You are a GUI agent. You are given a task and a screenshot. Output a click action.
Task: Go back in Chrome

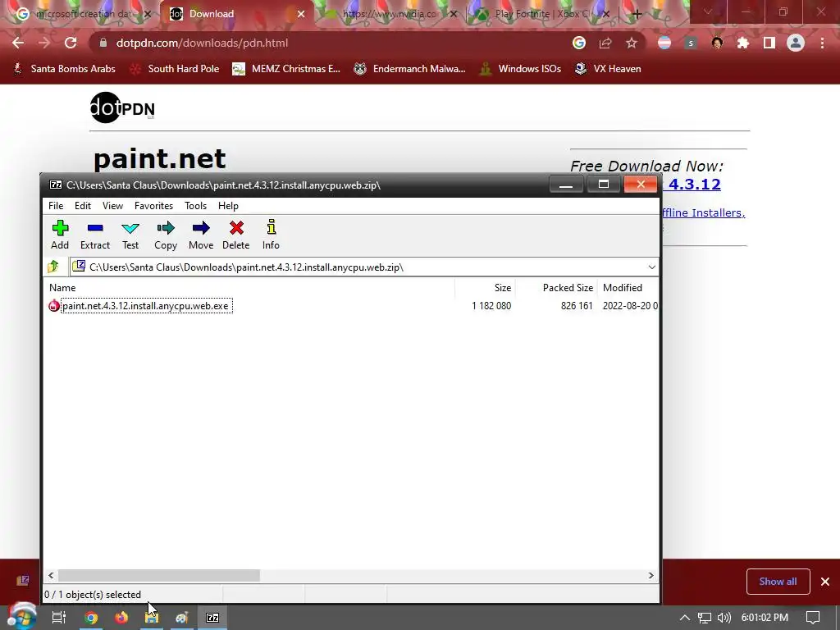pos(18,43)
